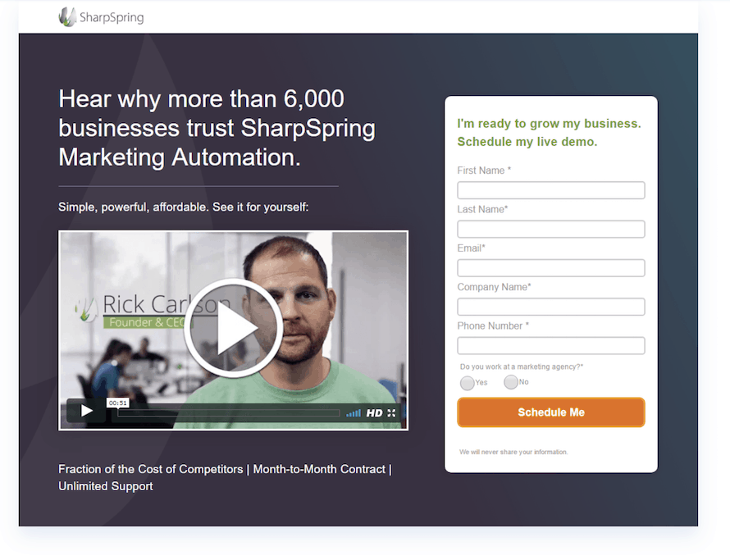
Task: Click the 00:51 video timestamp marker
Action: point(118,403)
